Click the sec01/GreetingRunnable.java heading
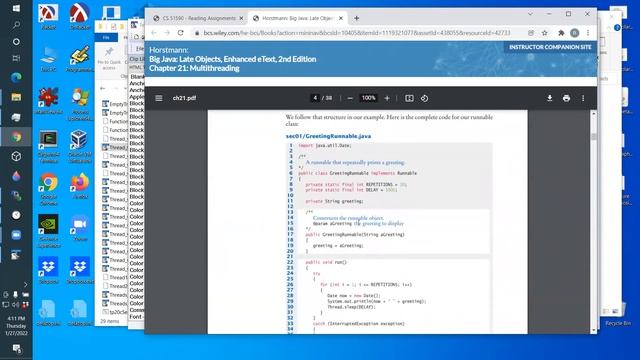 (x=328, y=136)
